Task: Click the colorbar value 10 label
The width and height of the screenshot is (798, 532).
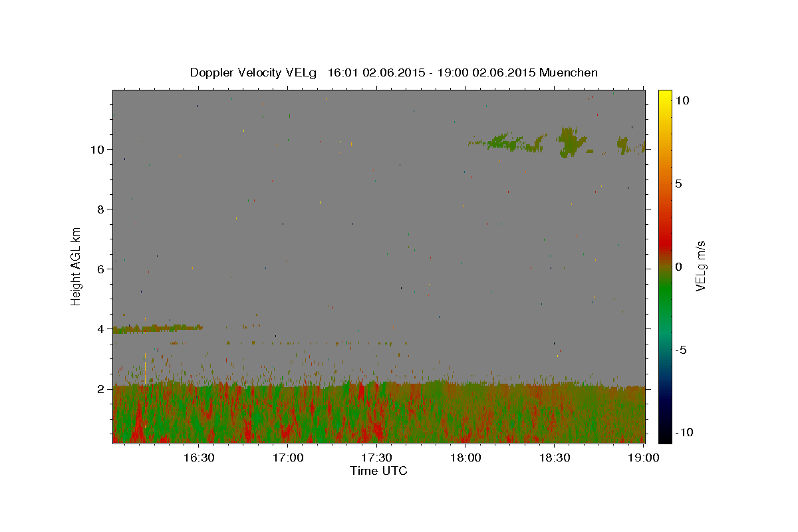Action: (x=682, y=100)
